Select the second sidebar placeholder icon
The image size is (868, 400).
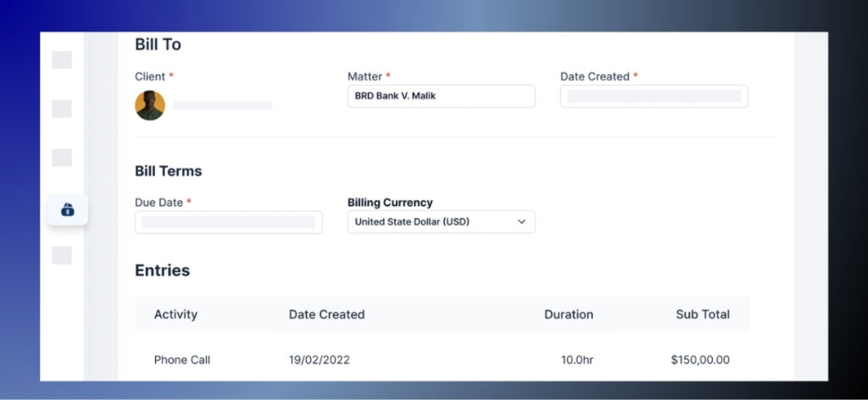(62, 108)
